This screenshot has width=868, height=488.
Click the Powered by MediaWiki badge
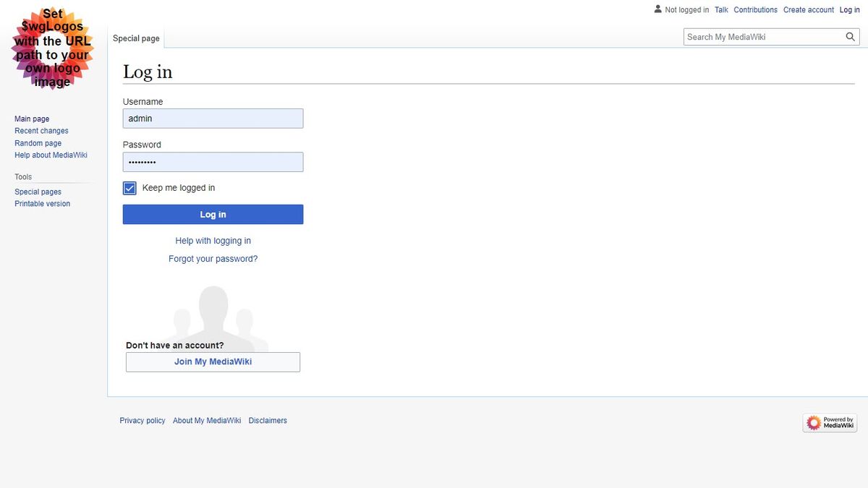coord(830,422)
